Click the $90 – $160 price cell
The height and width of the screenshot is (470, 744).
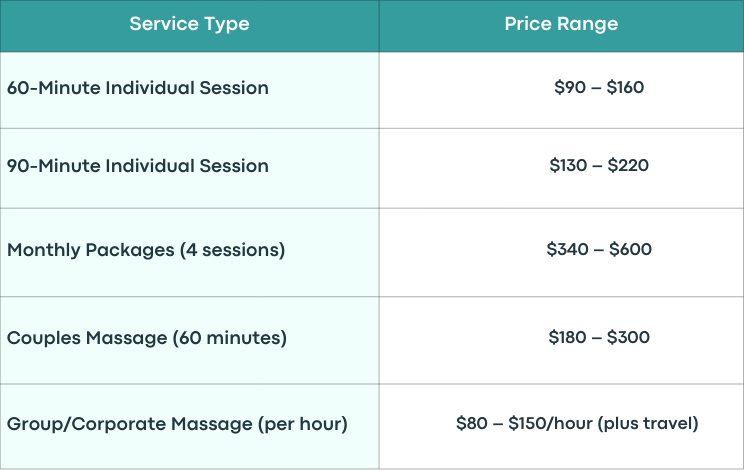[561, 90]
